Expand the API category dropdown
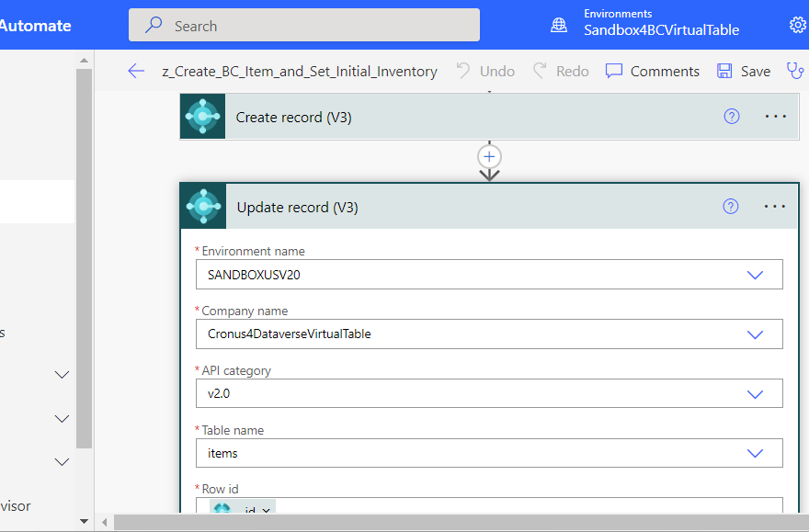809x532 pixels. (756, 394)
